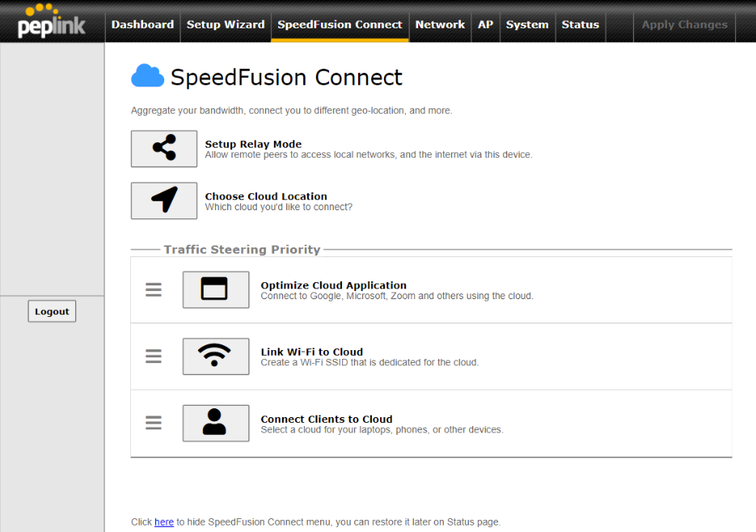756x532 pixels.
Task: Click the Optimize Cloud Application title
Action: click(334, 285)
